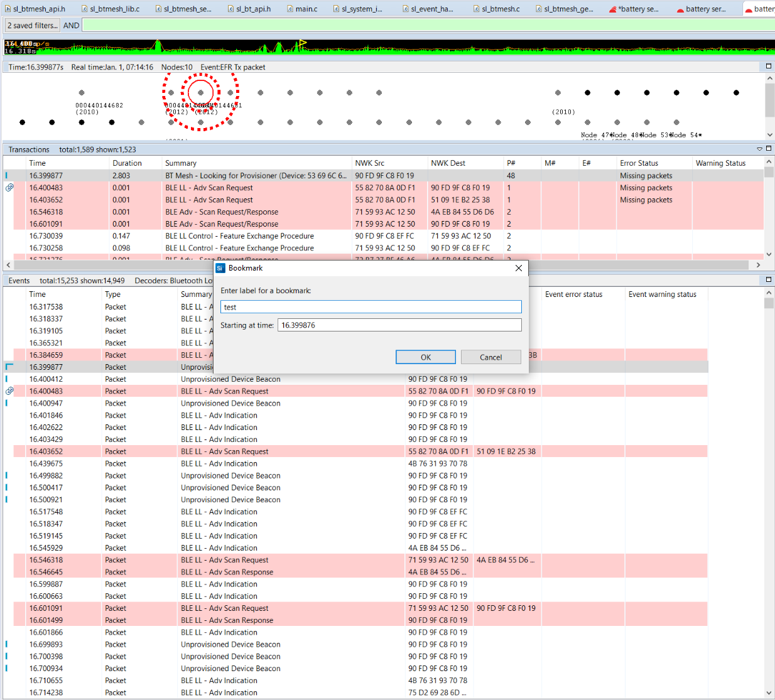
Task: Maximize the Events pane
Action: [768, 280]
